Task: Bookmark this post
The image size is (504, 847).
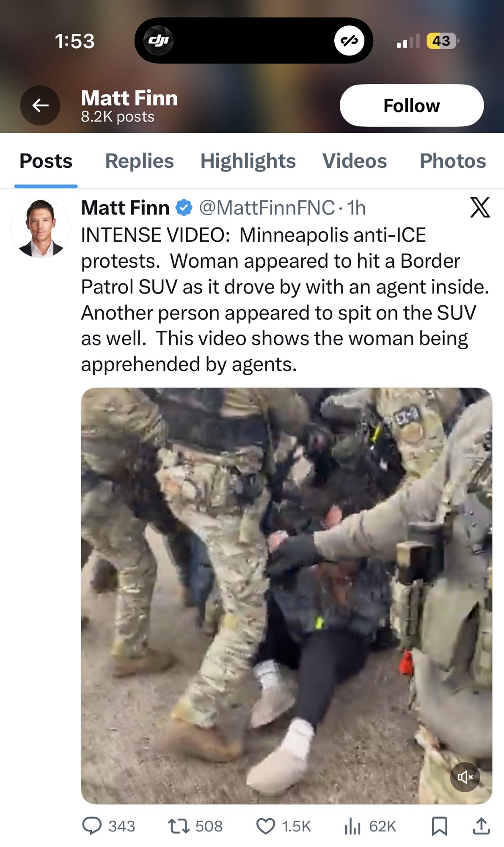Action: pos(440,826)
